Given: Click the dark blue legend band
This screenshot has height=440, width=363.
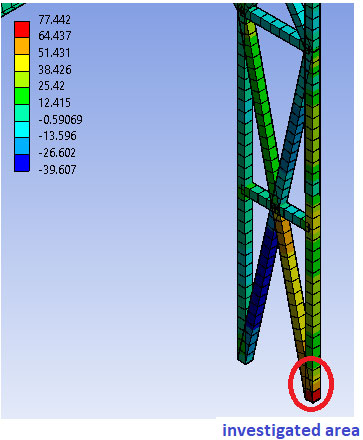Looking at the screenshot, I should 22,163.
